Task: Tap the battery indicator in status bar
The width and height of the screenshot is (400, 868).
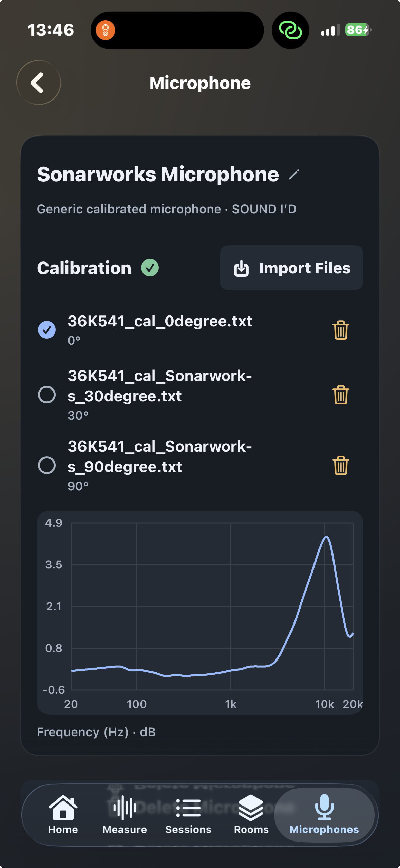Action: tap(358, 30)
